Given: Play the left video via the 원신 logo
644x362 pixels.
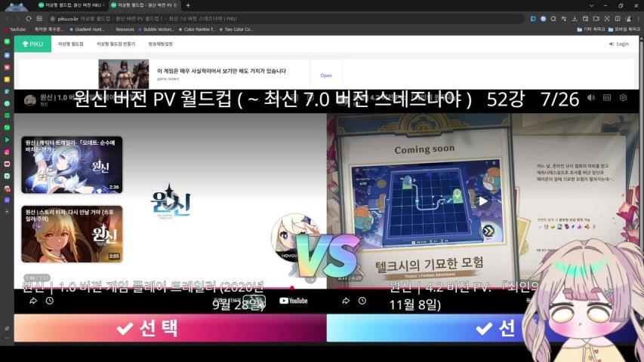Looking at the screenshot, I should (170, 201).
